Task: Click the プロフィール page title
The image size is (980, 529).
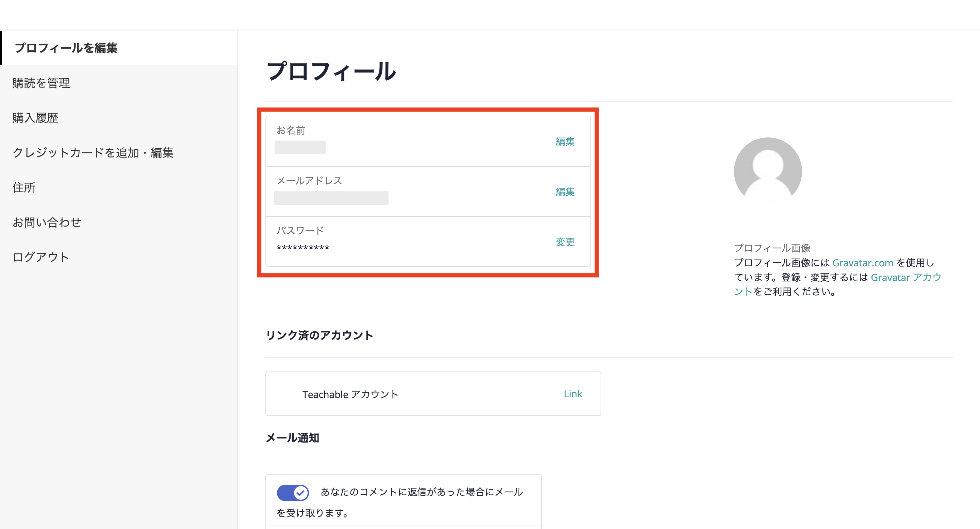Action: coord(331,71)
